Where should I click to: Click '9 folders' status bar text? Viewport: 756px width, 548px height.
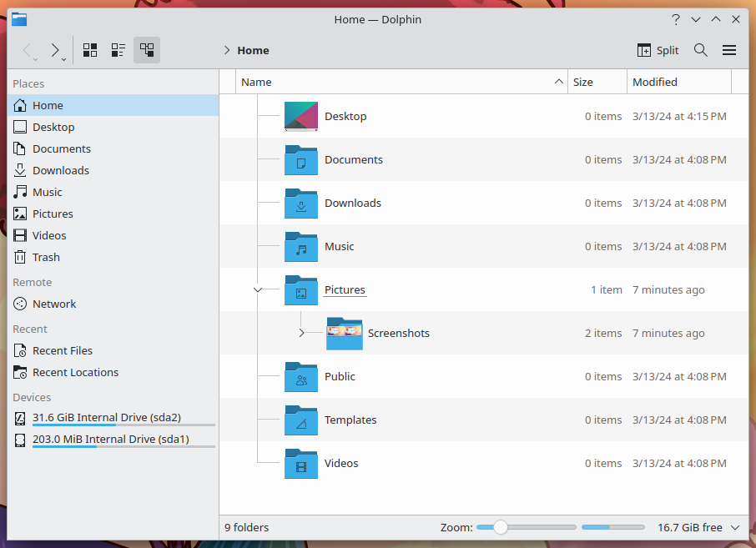pos(246,528)
